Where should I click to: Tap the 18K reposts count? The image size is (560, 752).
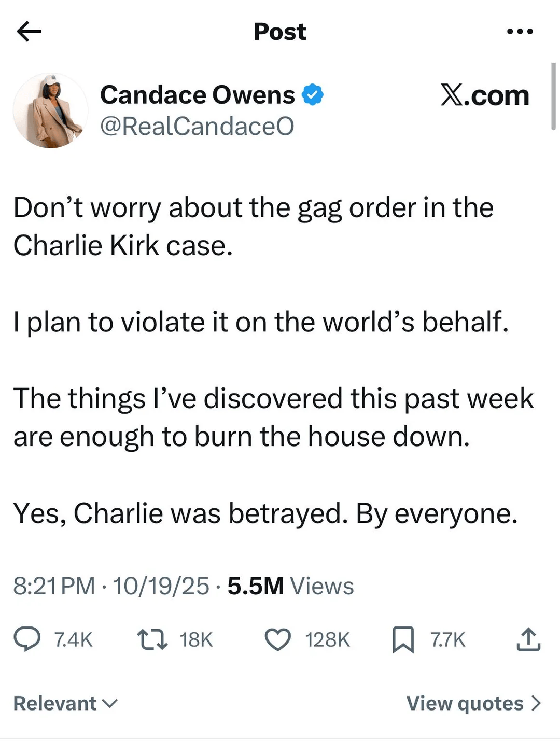196,639
